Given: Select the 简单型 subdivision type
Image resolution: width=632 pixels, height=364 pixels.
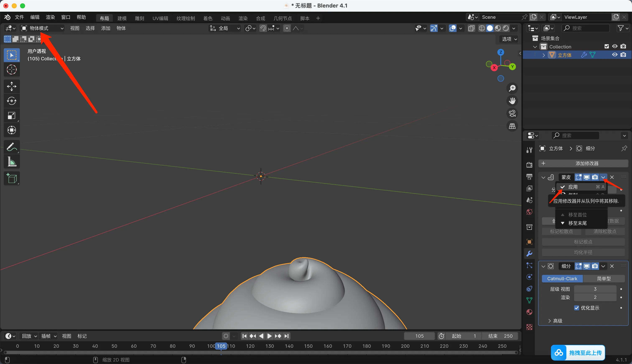Looking at the screenshot, I should pos(604,278).
